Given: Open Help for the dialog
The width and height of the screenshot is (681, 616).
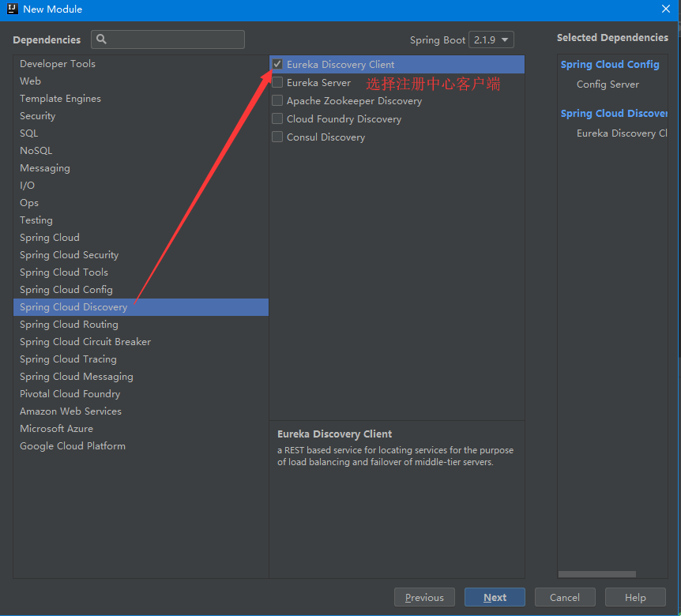Looking at the screenshot, I should pos(635,597).
